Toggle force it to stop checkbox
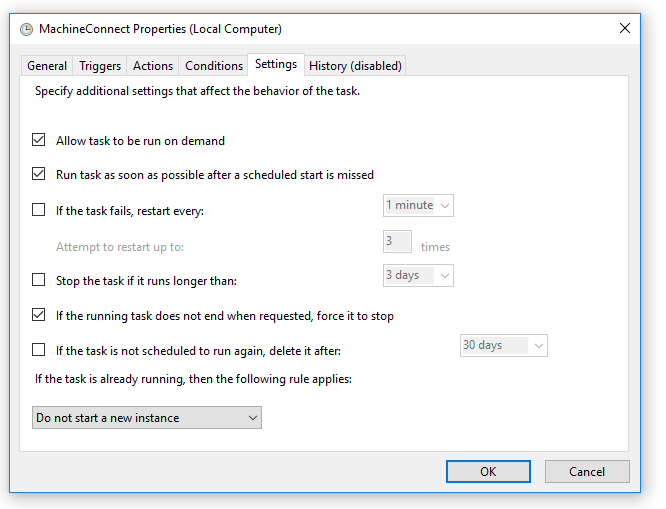 [39, 315]
